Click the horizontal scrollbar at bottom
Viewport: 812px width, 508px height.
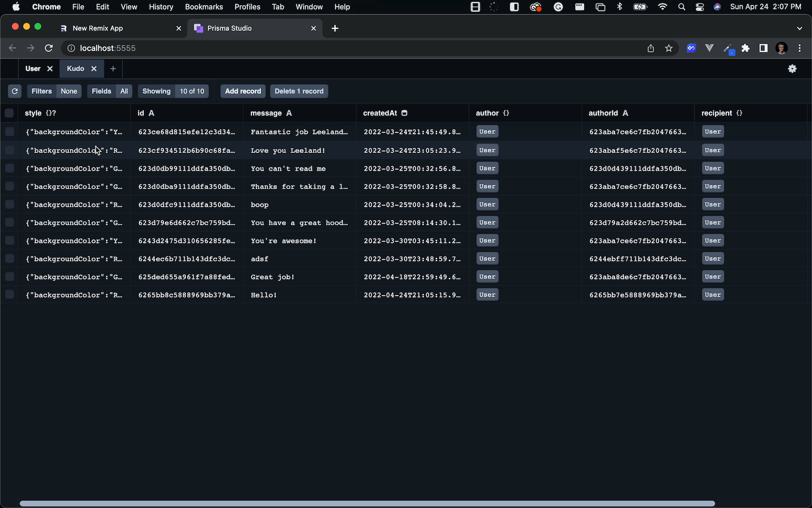pyautogui.click(x=367, y=504)
